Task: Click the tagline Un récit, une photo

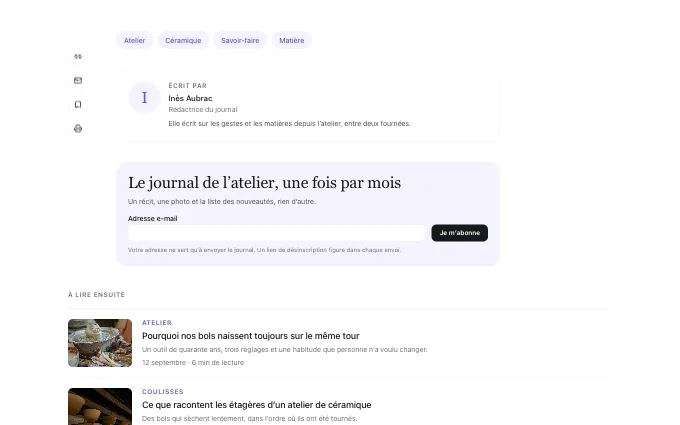Action: click(x=222, y=202)
